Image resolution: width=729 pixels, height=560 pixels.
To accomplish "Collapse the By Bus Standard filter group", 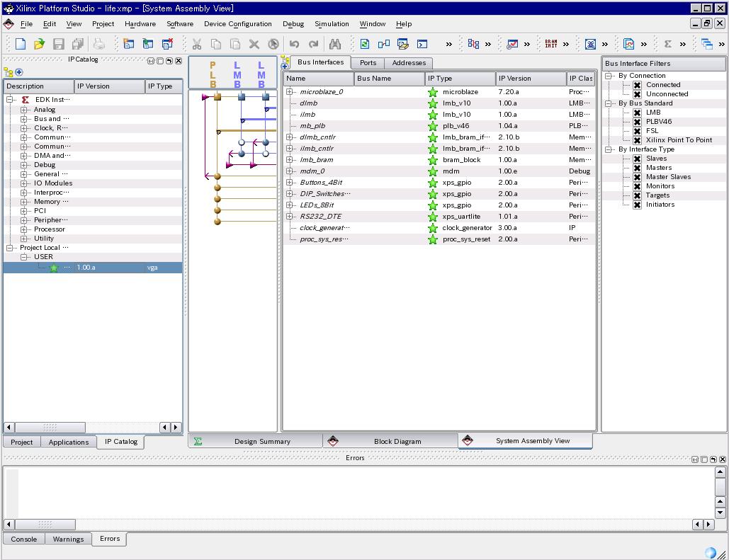I will (608, 103).
